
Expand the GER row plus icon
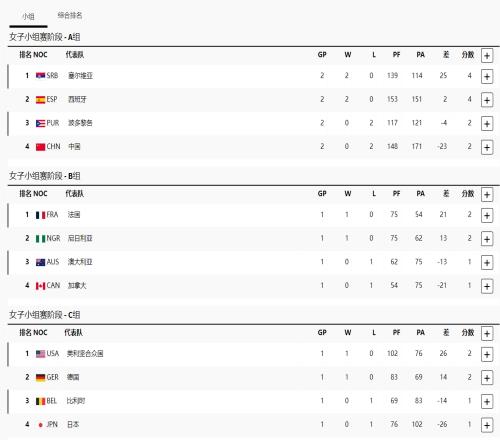click(x=487, y=378)
